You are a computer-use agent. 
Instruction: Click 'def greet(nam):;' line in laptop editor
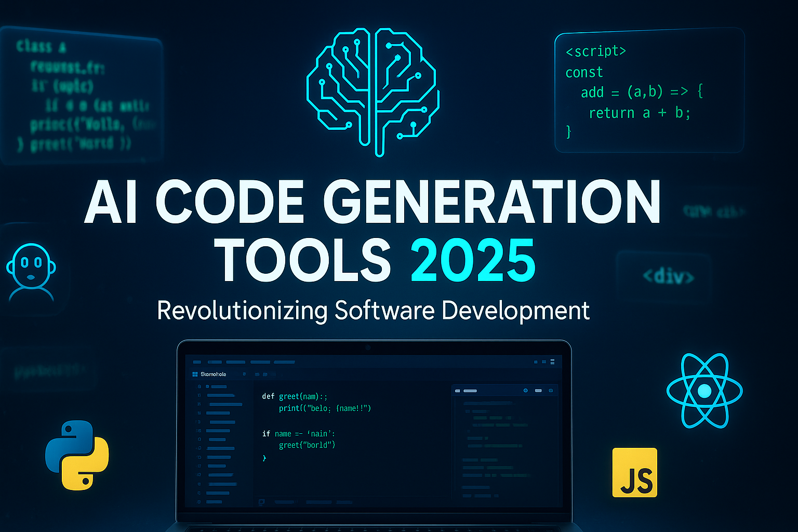295,396
